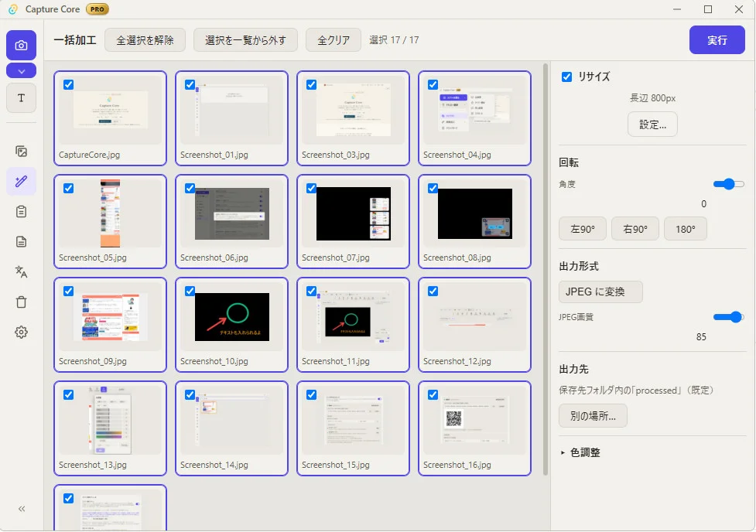
Task: Select the Screenshot_15.jpg thumbnail
Action: click(x=354, y=420)
